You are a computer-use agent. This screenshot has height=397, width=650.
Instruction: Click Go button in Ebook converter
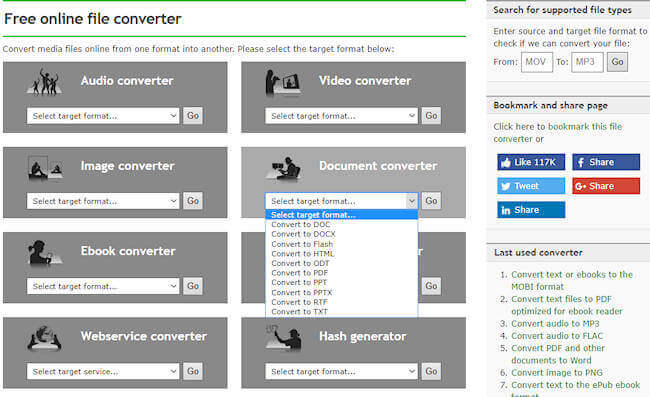point(193,286)
